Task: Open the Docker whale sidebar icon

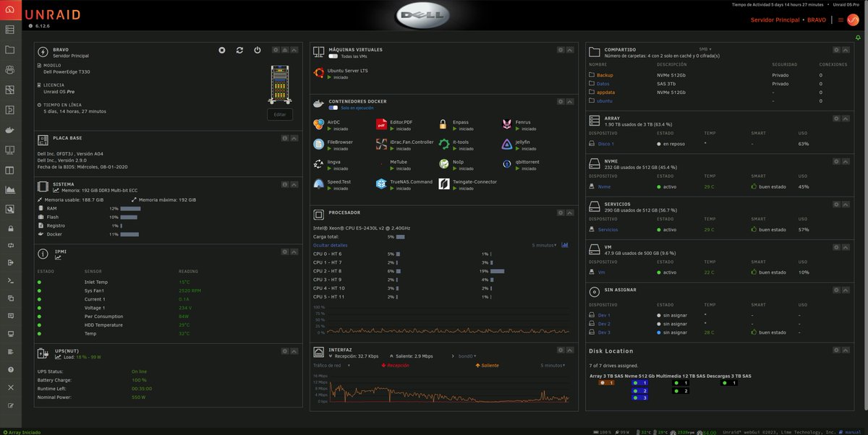Action: [x=10, y=130]
